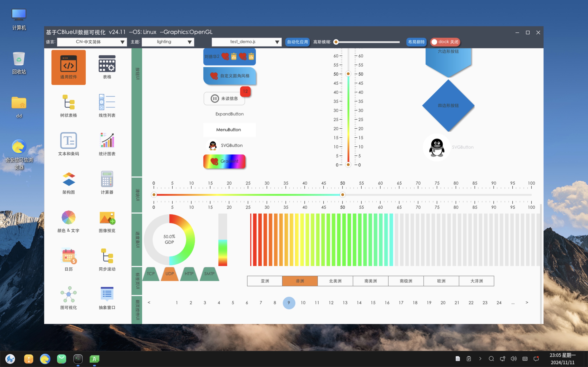Select the 颜色 & 文字 color wheel icon
588x367 pixels.
point(69,217)
